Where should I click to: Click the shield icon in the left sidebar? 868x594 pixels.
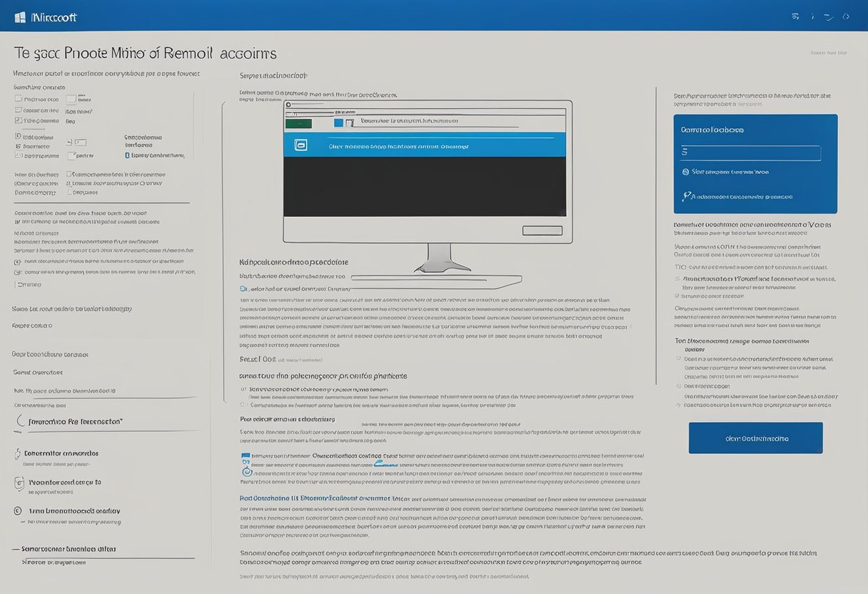(x=19, y=483)
